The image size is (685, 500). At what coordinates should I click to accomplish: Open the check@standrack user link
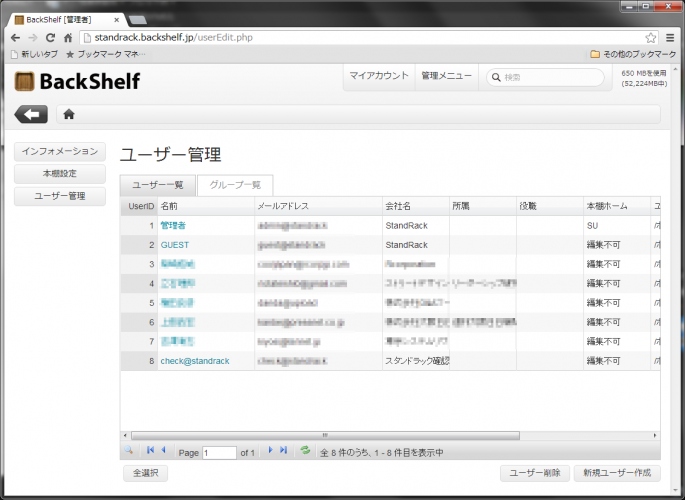pos(195,361)
